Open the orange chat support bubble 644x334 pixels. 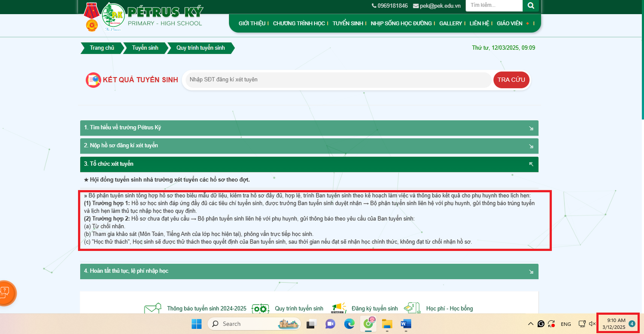point(5,293)
